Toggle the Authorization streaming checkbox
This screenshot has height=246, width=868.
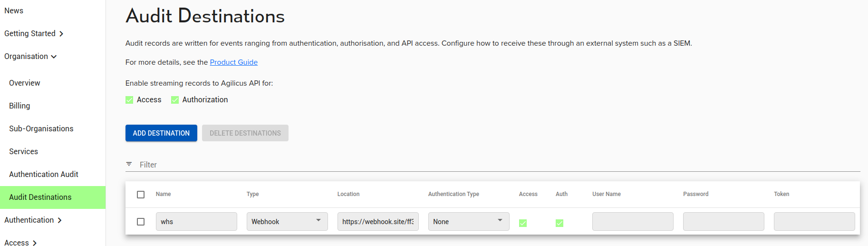[x=175, y=100]
